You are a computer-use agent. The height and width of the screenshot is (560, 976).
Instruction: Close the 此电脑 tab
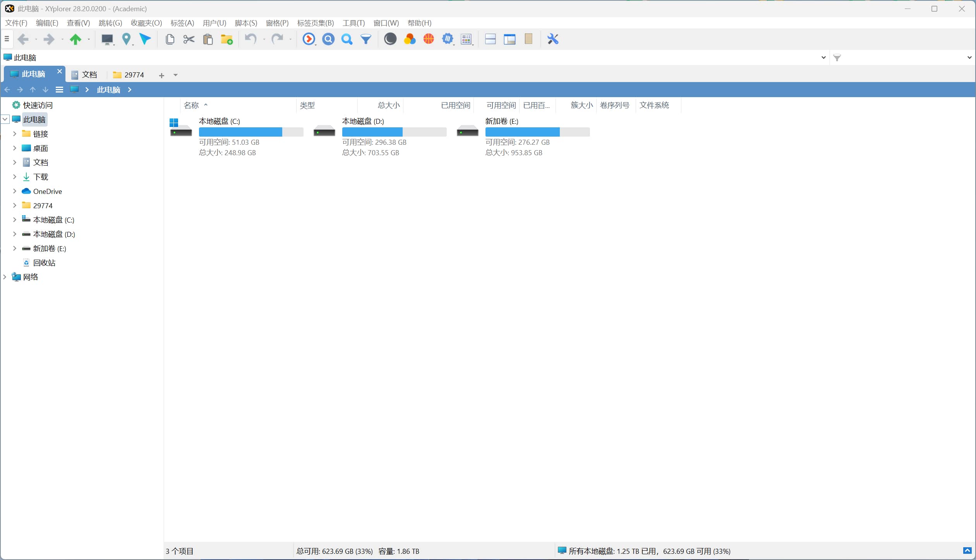point(59,72)
